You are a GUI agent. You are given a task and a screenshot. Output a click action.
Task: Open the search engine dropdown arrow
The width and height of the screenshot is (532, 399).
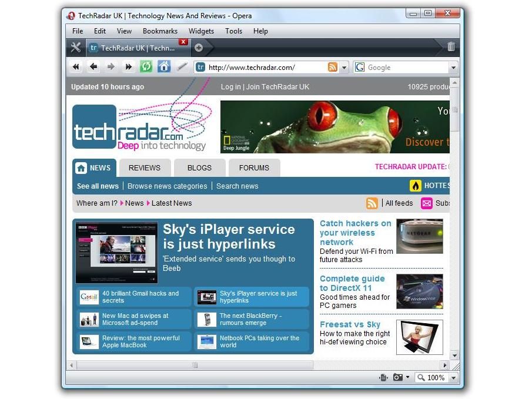454,68
